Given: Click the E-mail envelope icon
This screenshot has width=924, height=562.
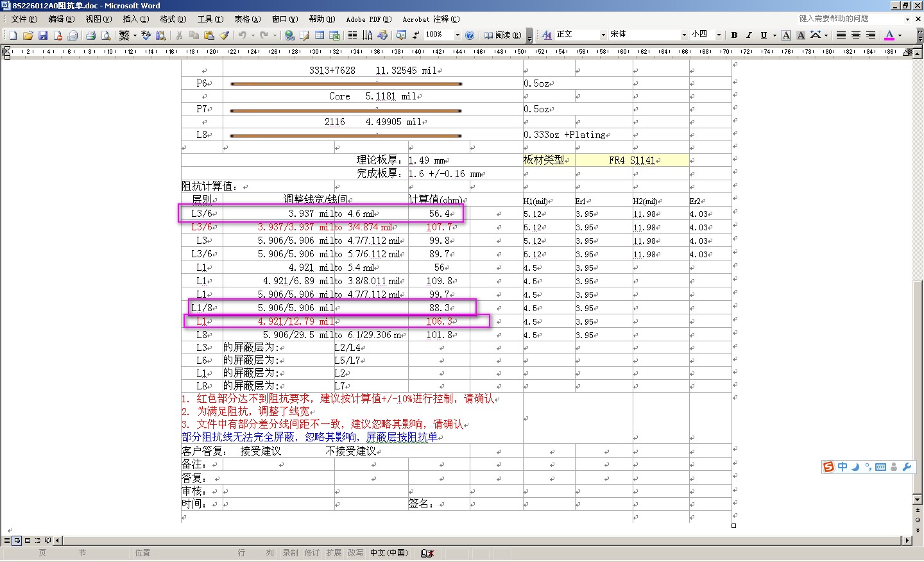Looking at the screenshot, I should [x=73, y=35].
